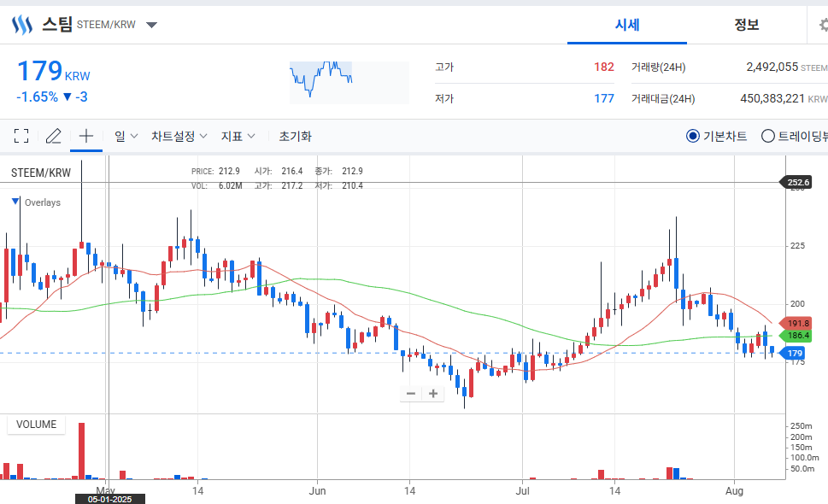Click the -1.65% change value
This screenshot has height=504, width=828.
tap(37, 97)
